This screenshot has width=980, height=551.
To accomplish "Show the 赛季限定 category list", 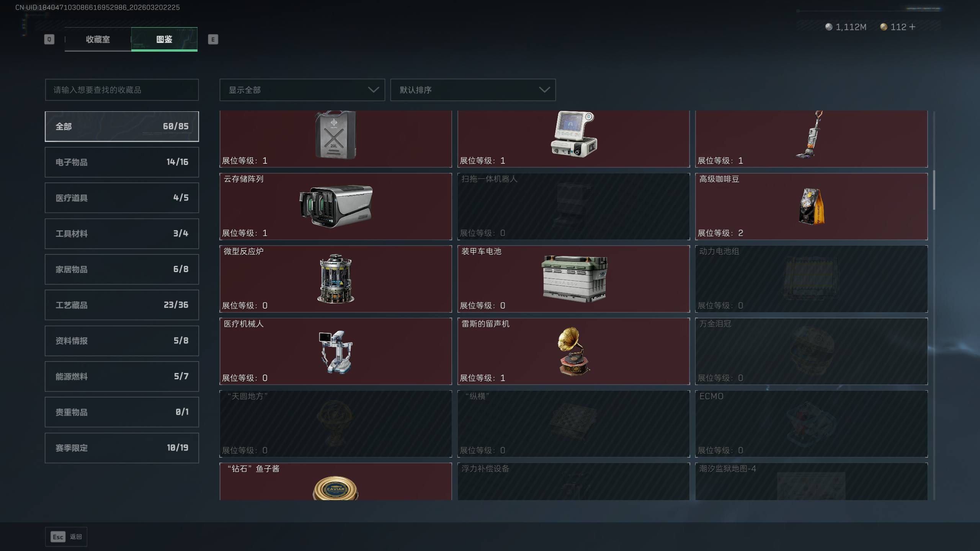I will pyautogui.click(x=122, y=448).
